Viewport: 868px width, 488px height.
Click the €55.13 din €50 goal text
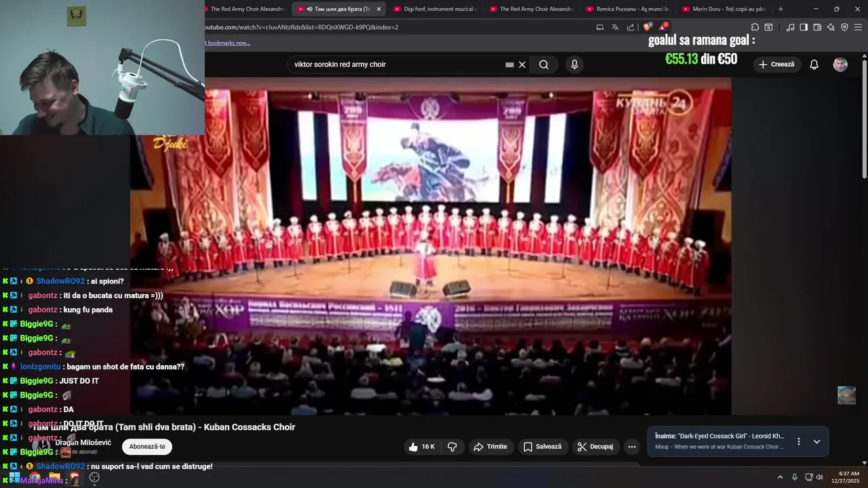point(701,59)
